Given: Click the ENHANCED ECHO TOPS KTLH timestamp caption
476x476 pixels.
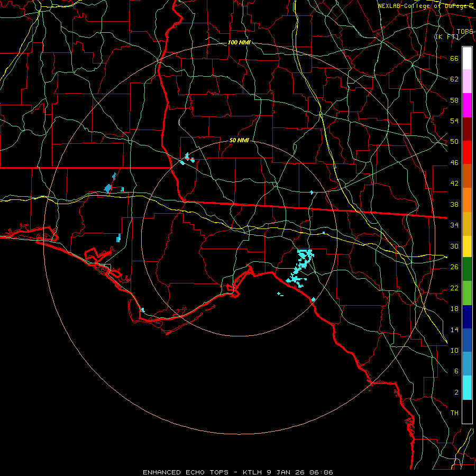Looking at the screenshot, I should pos(238,472).
